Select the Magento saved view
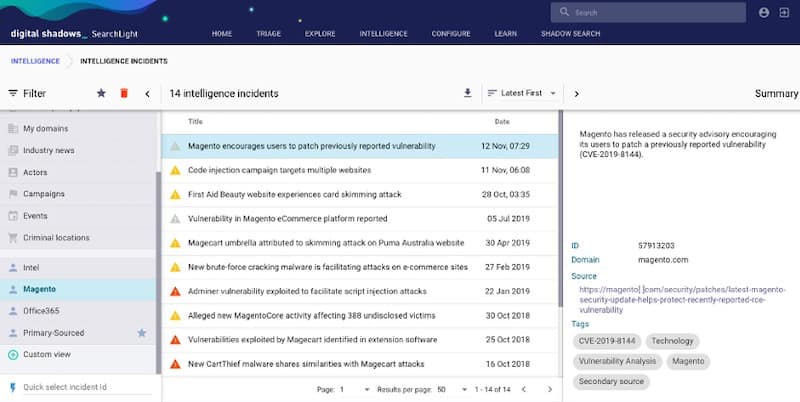The width and height of the screenshot is (800, 402). pos(78,289)
